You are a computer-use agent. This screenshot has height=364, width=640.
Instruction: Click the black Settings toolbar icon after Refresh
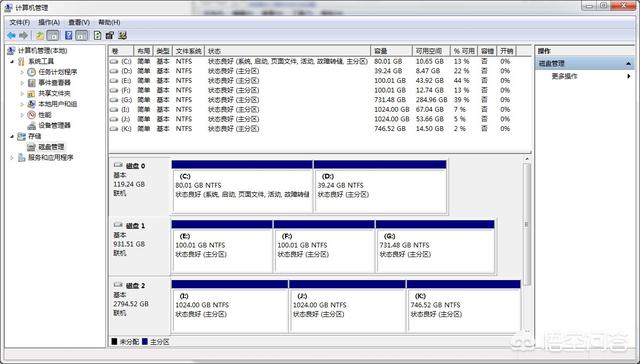pos(109,36)
